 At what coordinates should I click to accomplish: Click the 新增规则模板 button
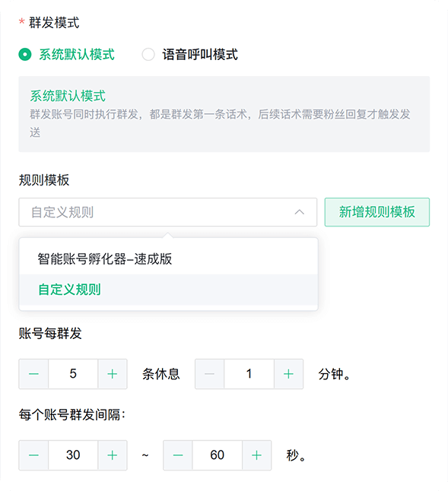click(x=377, y=212)
